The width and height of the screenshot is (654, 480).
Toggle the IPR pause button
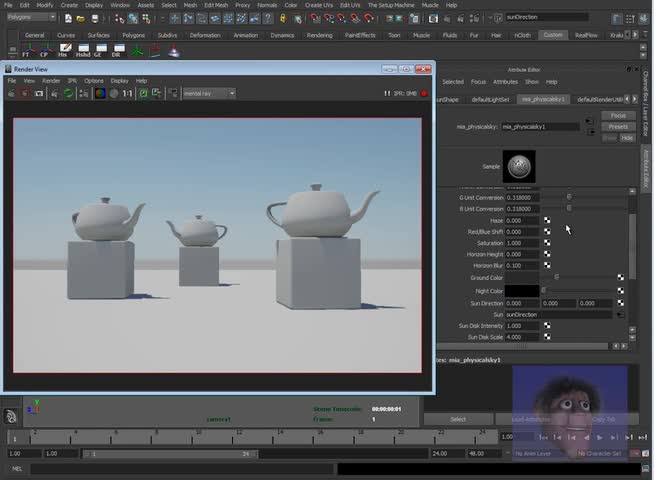[388, 93]
